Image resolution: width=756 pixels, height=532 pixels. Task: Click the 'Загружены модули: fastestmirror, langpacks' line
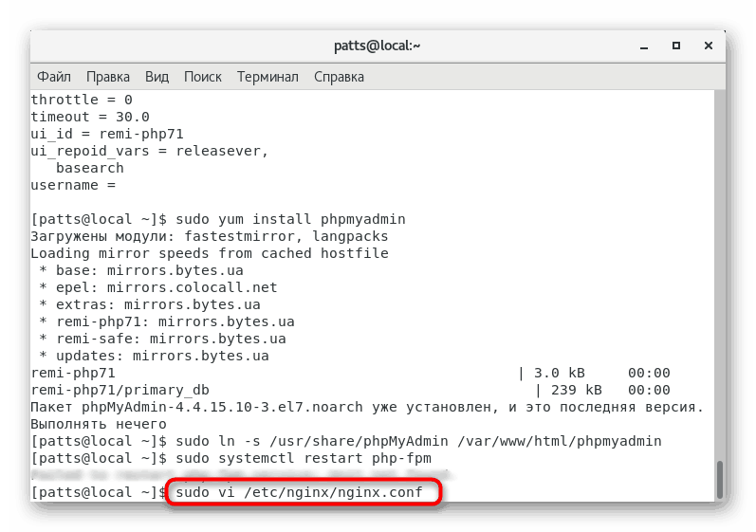[210, 237]
